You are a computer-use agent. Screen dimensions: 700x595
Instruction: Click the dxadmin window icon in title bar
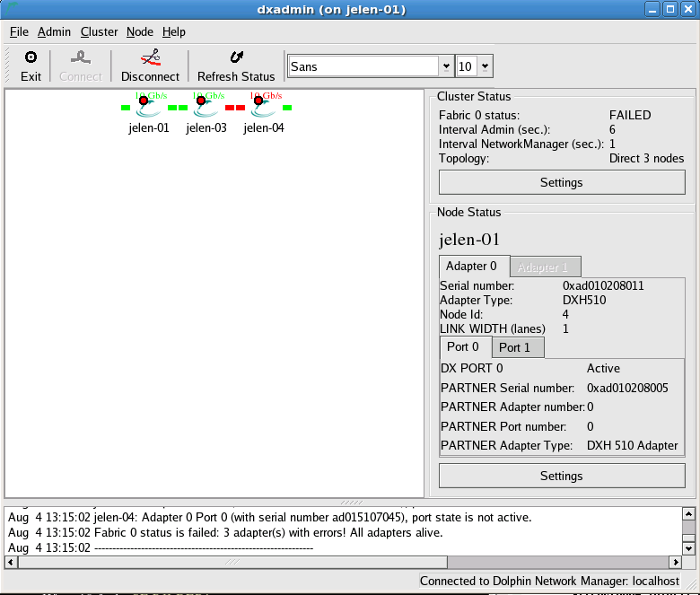pos(10,9)
